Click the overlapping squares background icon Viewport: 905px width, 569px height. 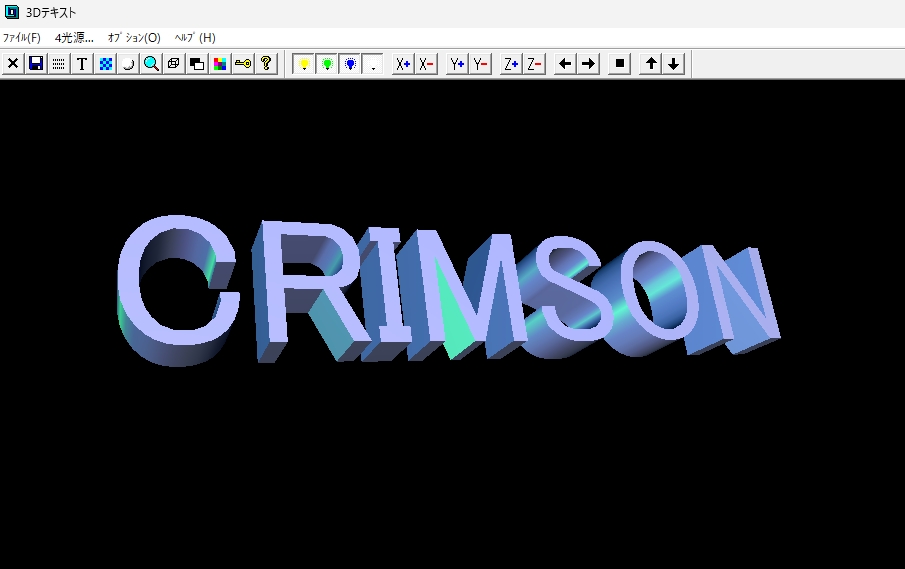click(x=197, y=64)
